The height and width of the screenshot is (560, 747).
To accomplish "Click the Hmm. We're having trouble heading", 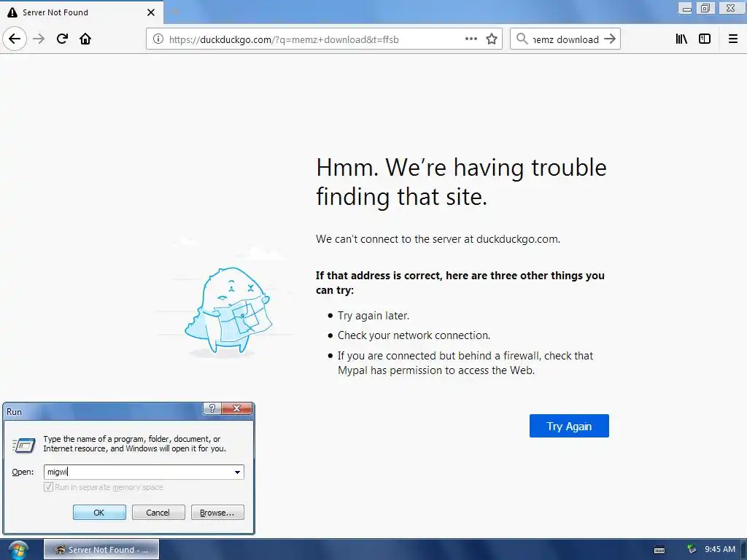I will point(461,182).
